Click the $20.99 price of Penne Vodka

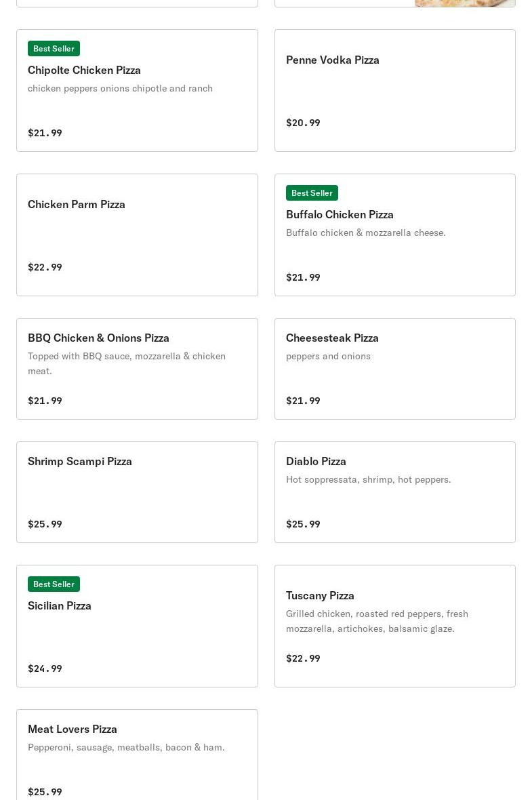[x=303, y=123]
